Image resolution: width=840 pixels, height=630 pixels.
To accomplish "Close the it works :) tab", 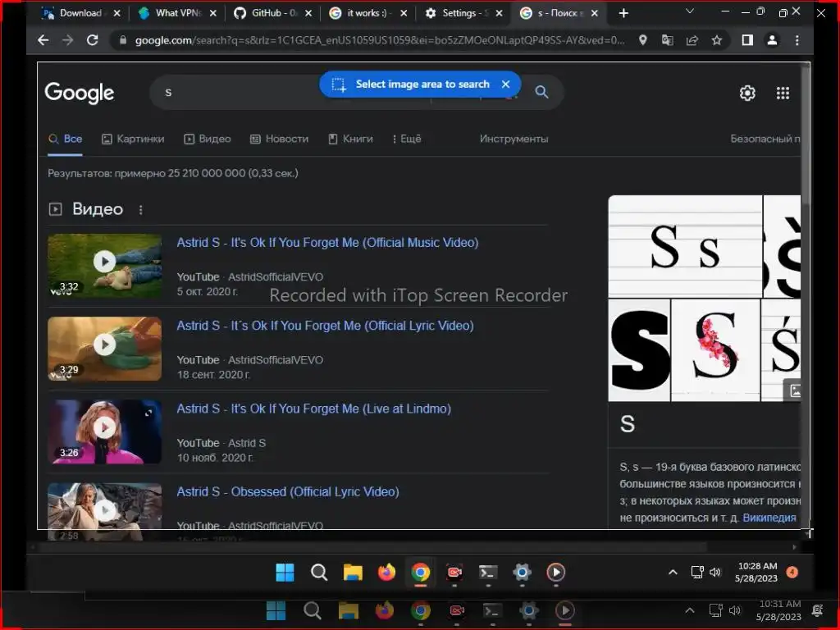I will [x=404, y=13].
